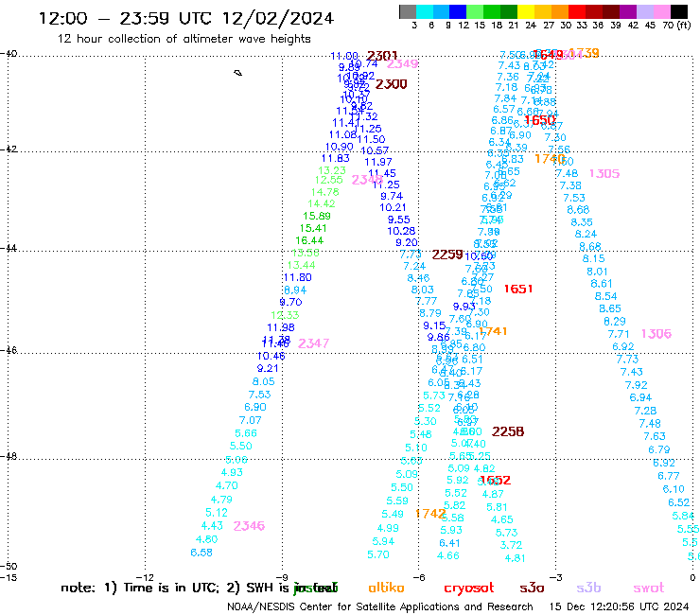Screen dimensions: 700x615
Task: Click the wave height value '3.72'
Action: [511, 545]
